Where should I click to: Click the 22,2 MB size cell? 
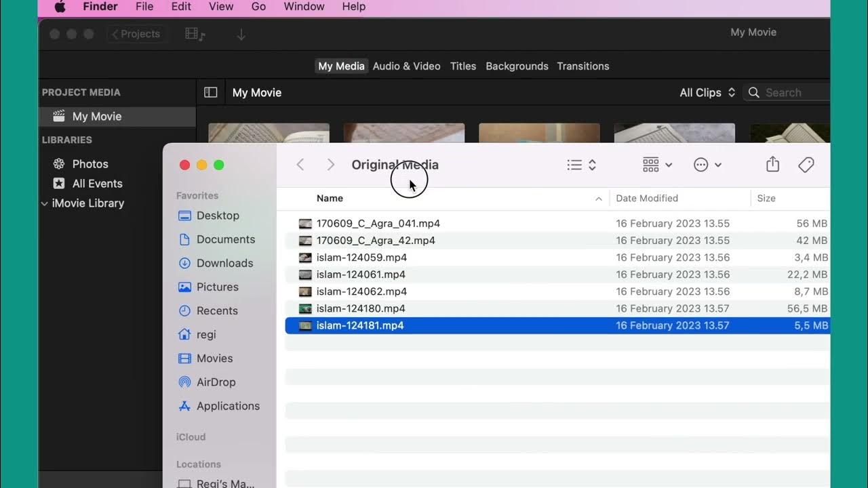pos(808,274)
